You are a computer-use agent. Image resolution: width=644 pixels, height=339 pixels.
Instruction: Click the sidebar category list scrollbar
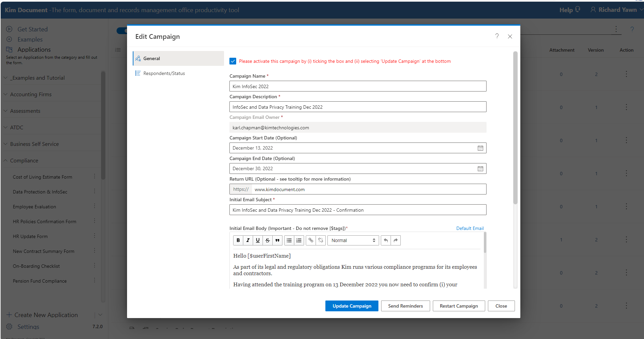point(103,125)
